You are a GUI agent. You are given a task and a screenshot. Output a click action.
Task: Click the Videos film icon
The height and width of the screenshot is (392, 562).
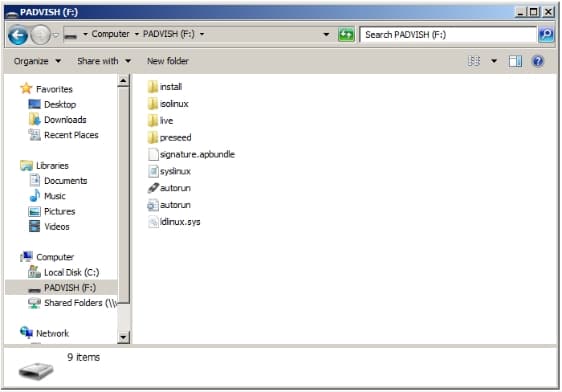[x=34, y=226]
